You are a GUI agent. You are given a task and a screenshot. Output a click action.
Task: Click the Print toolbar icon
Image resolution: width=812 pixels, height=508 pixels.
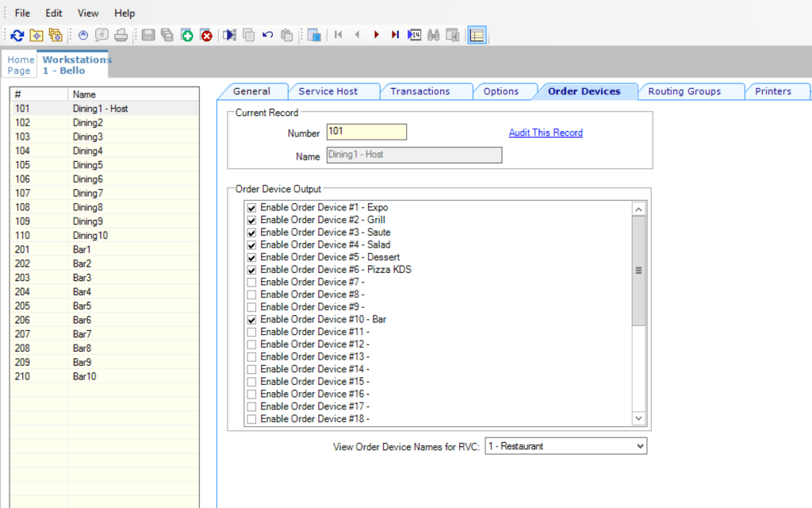121,35
